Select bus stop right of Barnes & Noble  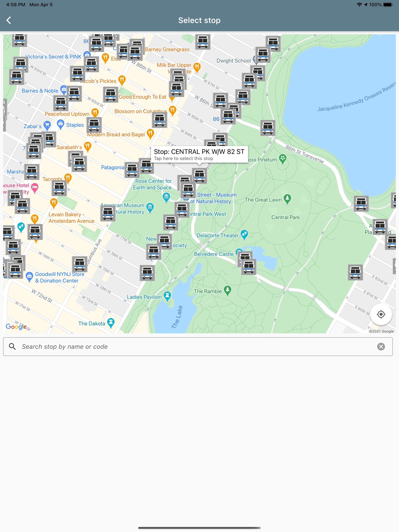[x=74, y=93]
